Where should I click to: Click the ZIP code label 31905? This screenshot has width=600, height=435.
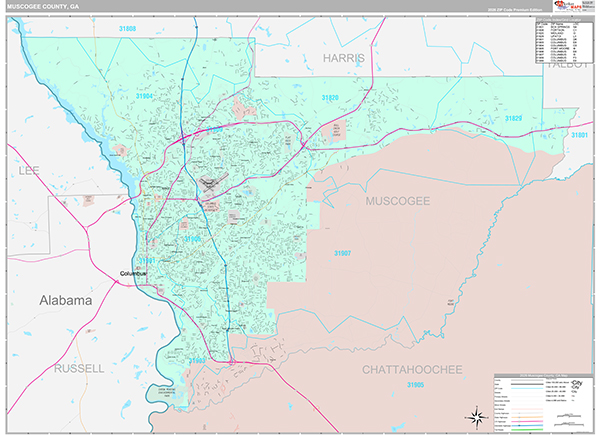(x=415, y=385)
